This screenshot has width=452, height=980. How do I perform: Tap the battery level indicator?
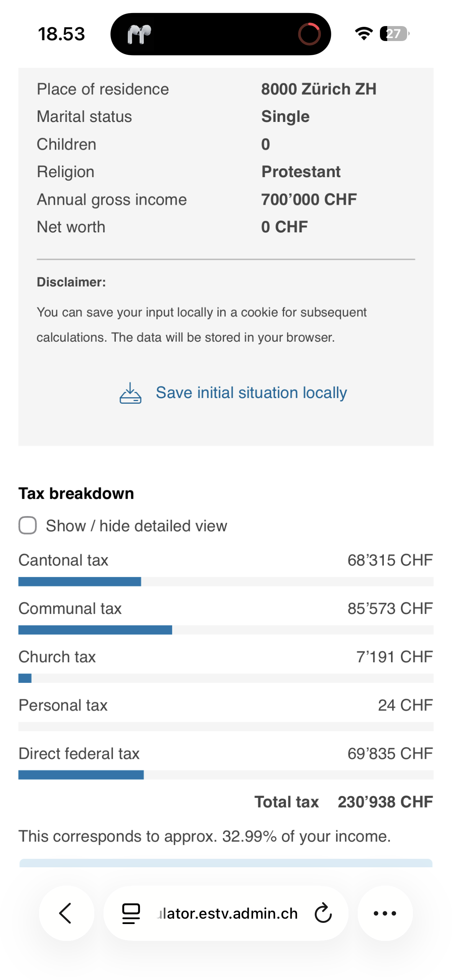click(394, 34)
